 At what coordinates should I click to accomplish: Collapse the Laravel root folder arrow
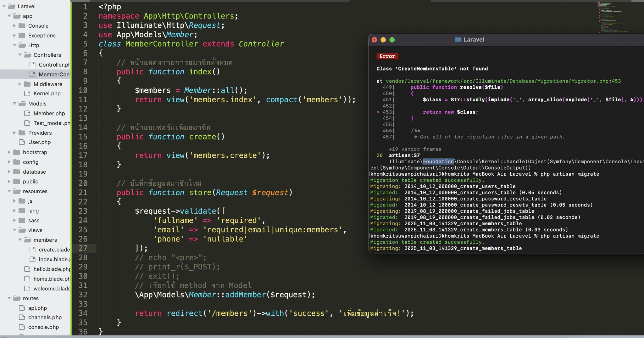click(x=4, y=6)
